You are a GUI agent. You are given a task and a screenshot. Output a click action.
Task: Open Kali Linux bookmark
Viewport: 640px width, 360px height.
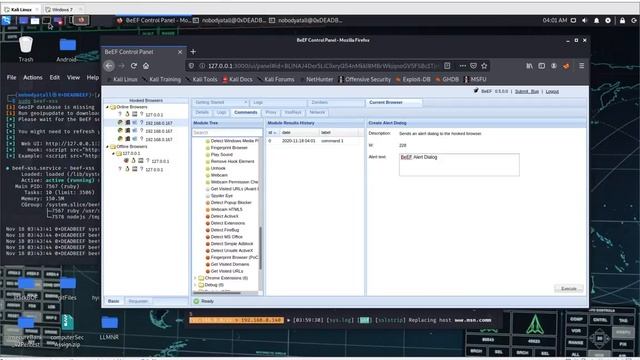(122, 79)
